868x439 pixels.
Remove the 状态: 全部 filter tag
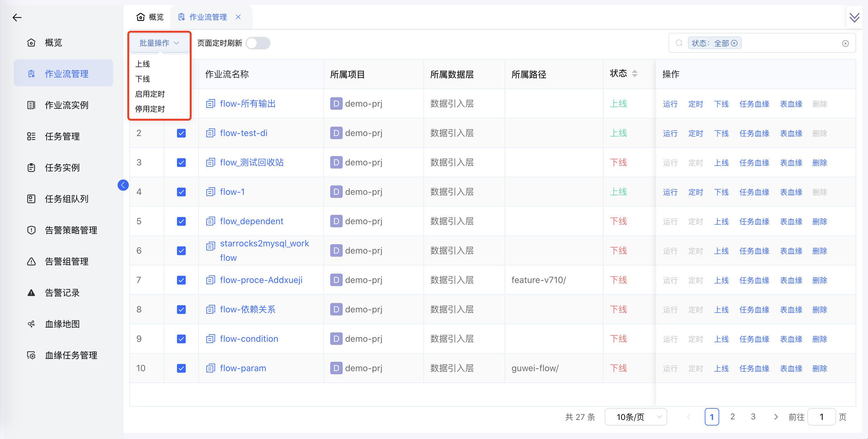[734, 43]
